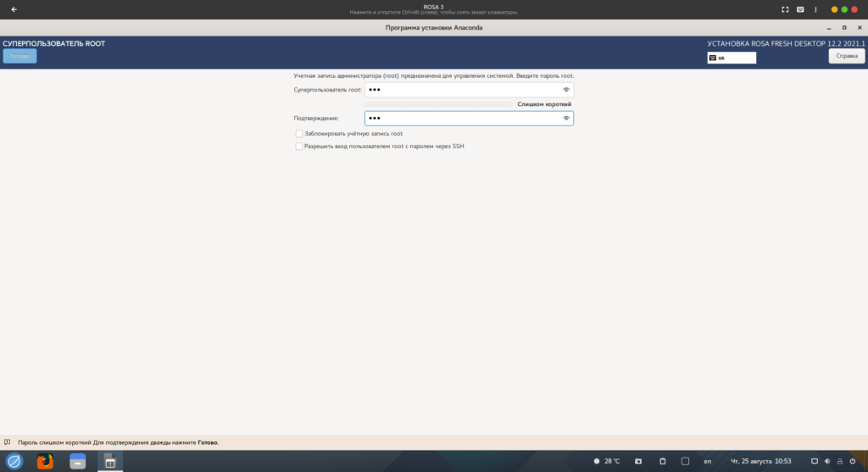Click the keyboard shortcut icon in the top bar
The width and height of the screenshot is (868, 472).
click(x=801, y=9)
